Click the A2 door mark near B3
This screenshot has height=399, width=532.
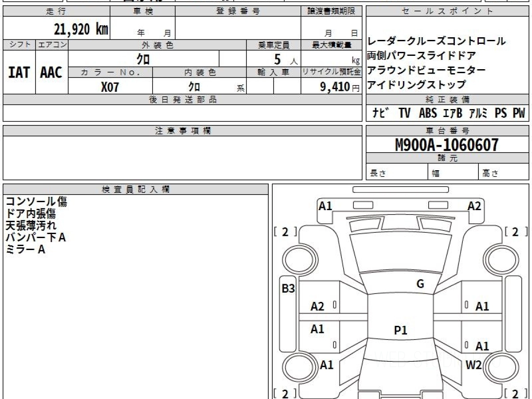point(317,306)
